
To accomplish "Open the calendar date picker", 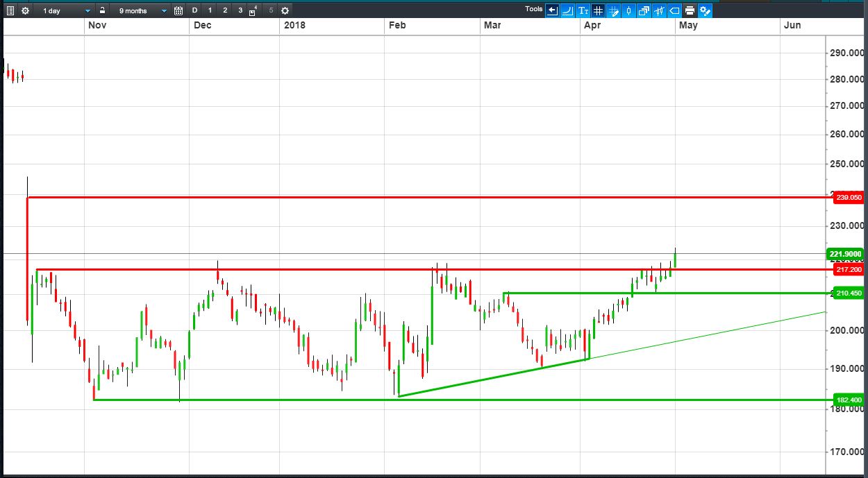I will (178, 10).
